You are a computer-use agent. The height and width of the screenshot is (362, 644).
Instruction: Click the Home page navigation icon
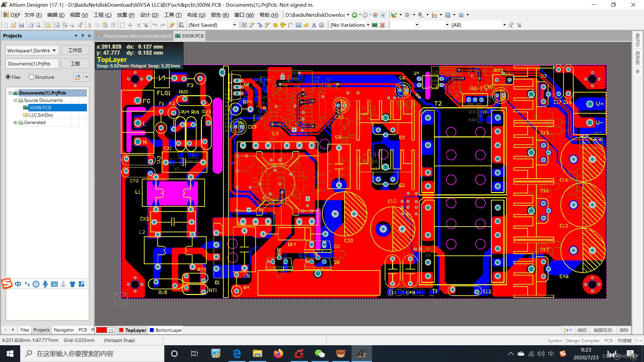375,15
